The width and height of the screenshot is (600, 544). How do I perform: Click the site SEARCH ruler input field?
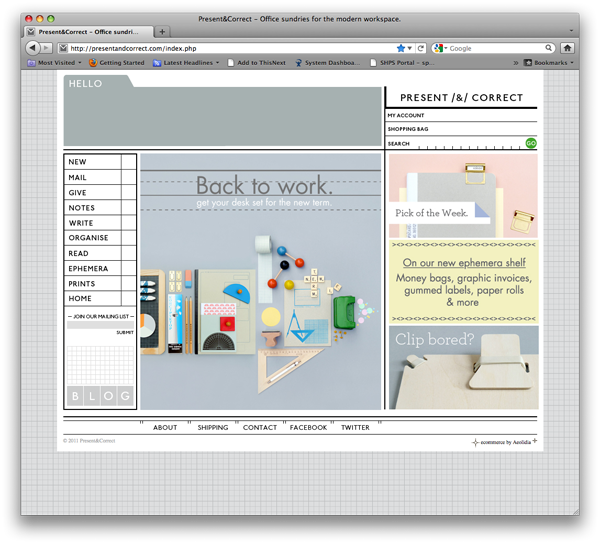pos(470,143)
